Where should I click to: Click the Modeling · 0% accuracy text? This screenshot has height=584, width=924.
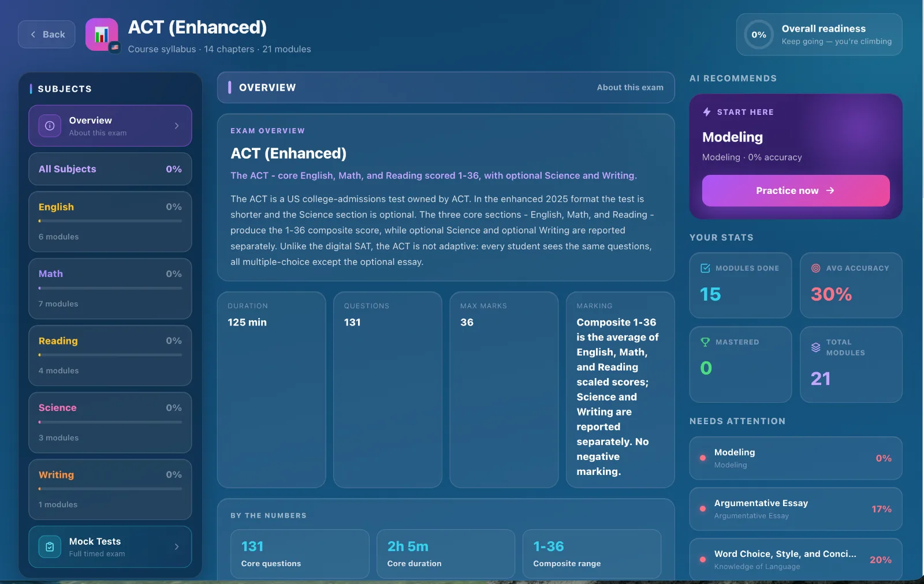pyautogui.click(x=752, y=157)
